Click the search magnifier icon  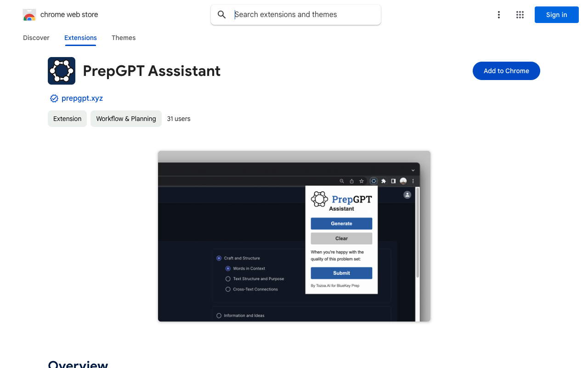[x=222, y=15]
